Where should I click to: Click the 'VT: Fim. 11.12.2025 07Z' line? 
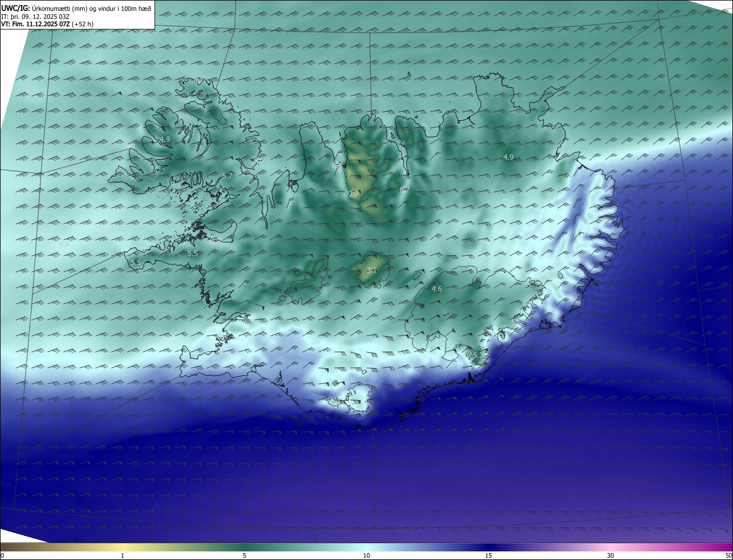click(48, 24)
